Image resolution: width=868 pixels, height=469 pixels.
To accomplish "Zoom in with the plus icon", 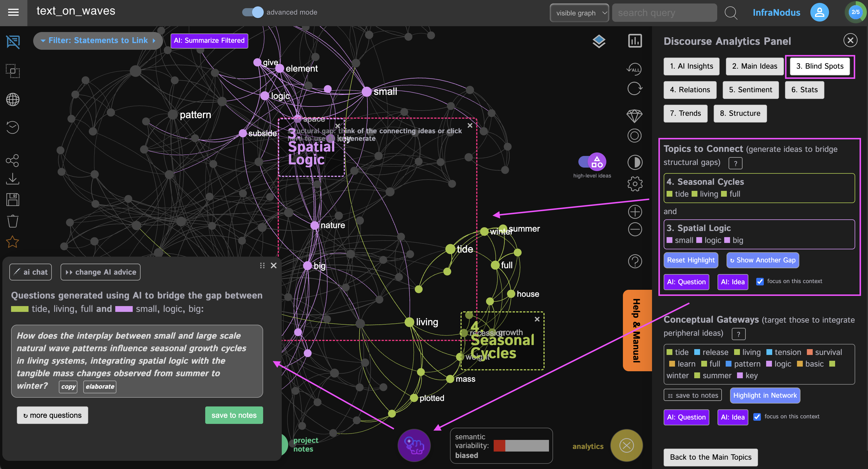I will [635, 212].
